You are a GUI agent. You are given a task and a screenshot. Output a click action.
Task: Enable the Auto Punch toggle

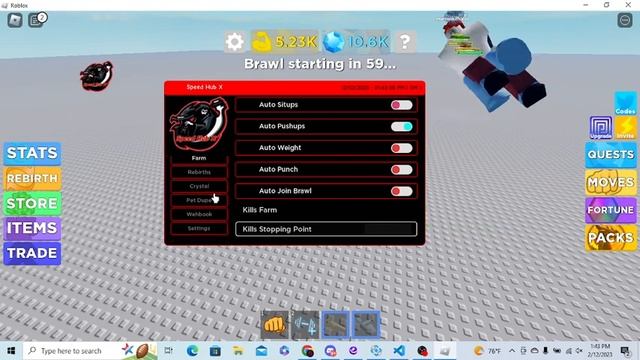[x=402, y=170]
